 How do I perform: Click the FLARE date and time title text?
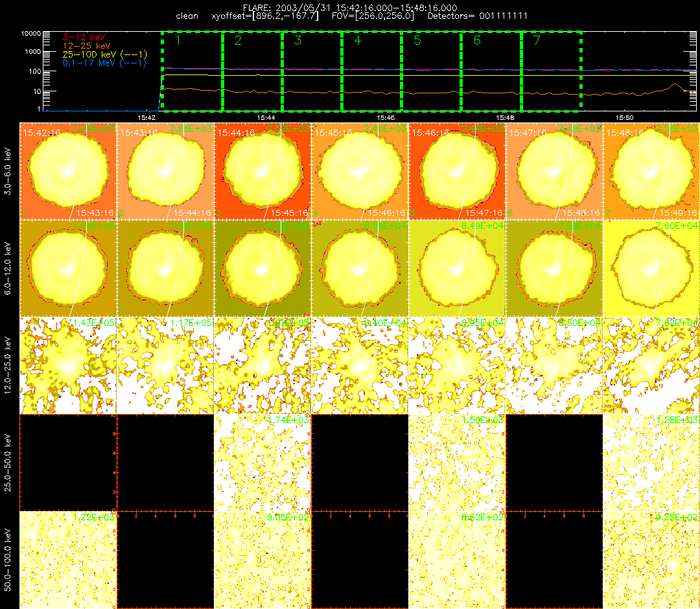(x=349, y=8)
